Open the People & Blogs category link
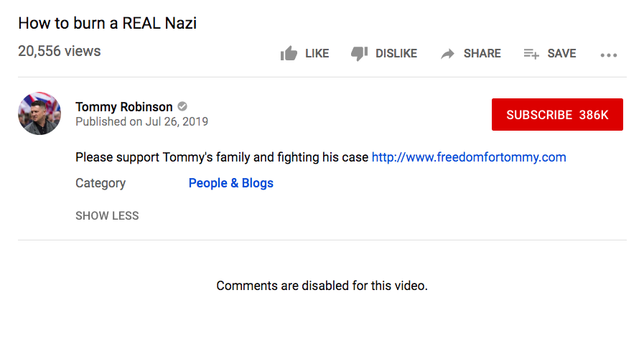 (230, 183)
